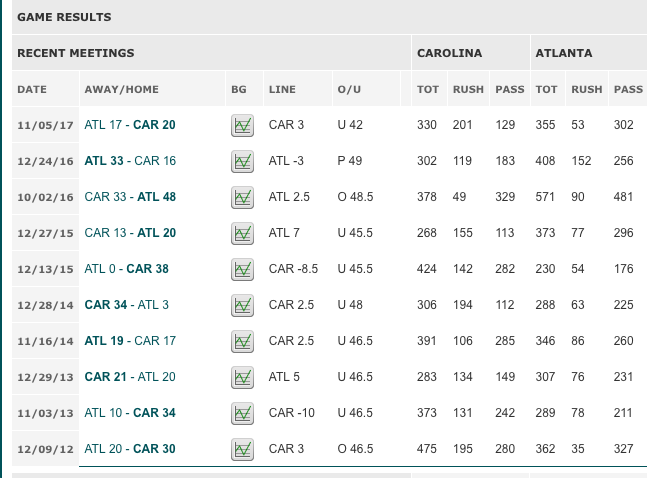This screenshot has height=478, width=647.
Task: Click the graph icon for 11/16/14 game
Action: pos(242,341)
